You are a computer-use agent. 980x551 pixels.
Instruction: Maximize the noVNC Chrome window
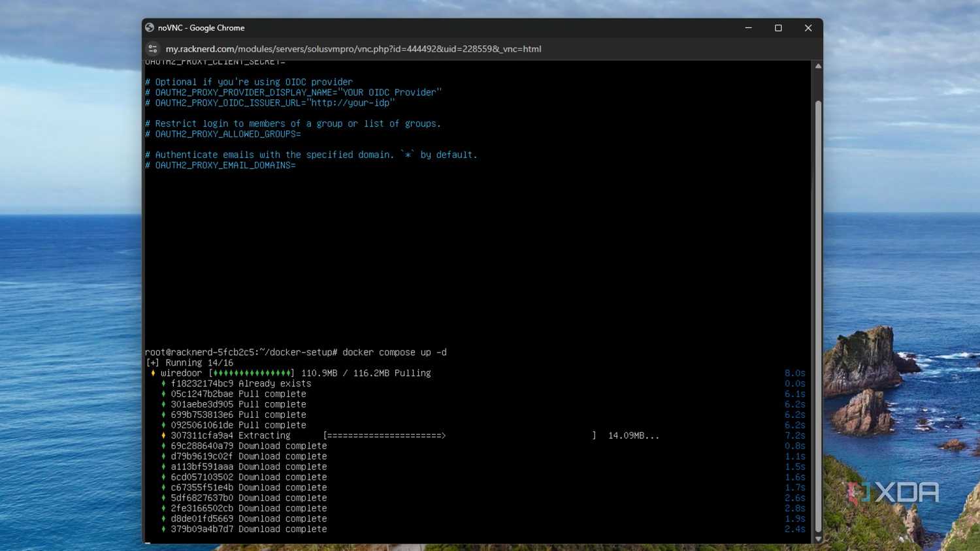(778, 28)
